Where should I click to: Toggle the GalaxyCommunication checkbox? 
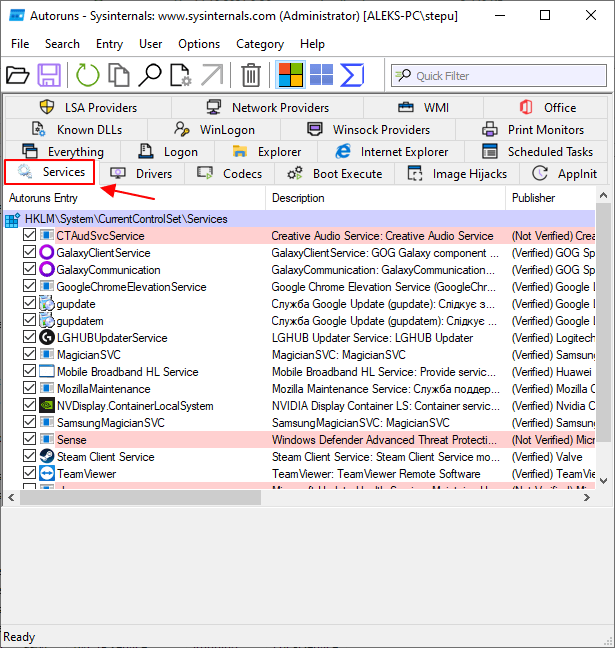(29, 269)
